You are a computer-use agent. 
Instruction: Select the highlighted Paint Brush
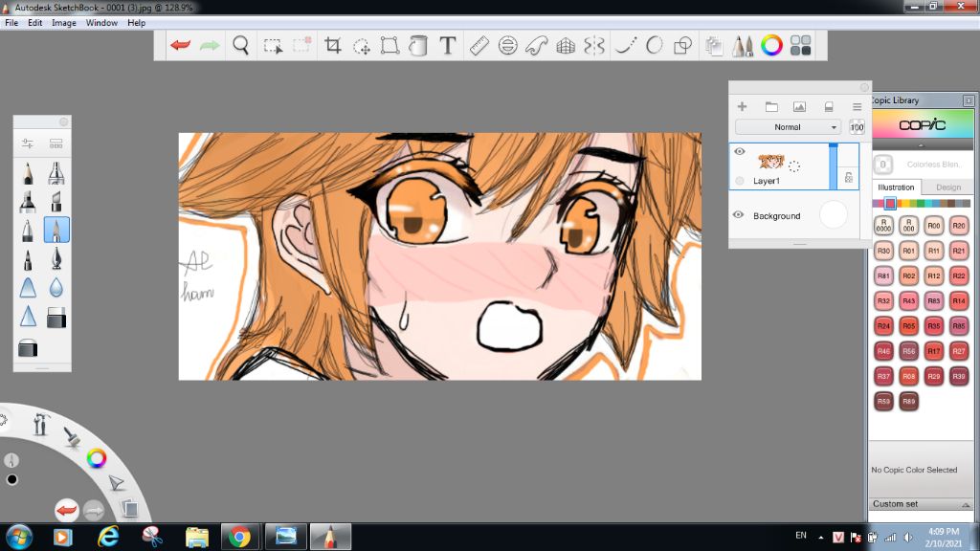pyautogui.click(x=56, y=231)
